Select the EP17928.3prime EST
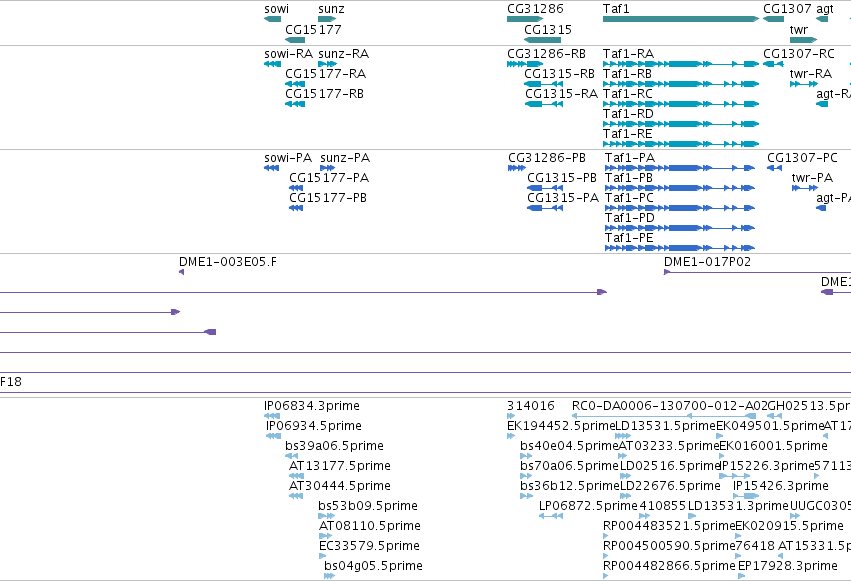Screen dimensions: 851x581 point(741,576)
